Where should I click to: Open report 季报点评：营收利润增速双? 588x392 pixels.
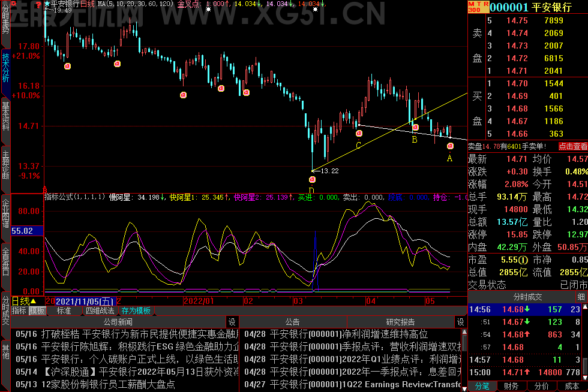[353, 346]
